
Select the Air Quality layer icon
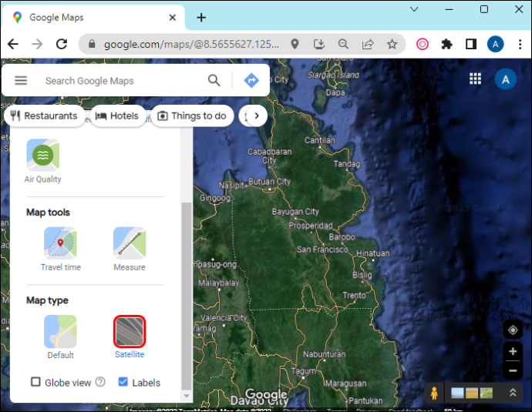click(x=43, y=156)
